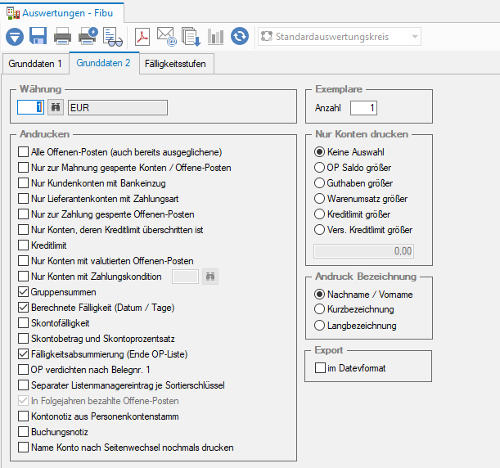500x468 pixels.
Task: Switch to Grunddaten 1 tab
Action: pyautogui.click(x=35, y=64)
